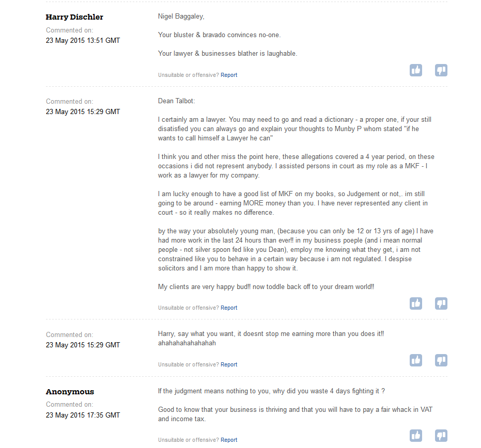Screen dimensions: 481x448
Task: Dislike the long Dean Talbot reply comment
Action: click(x=441, y=303)
